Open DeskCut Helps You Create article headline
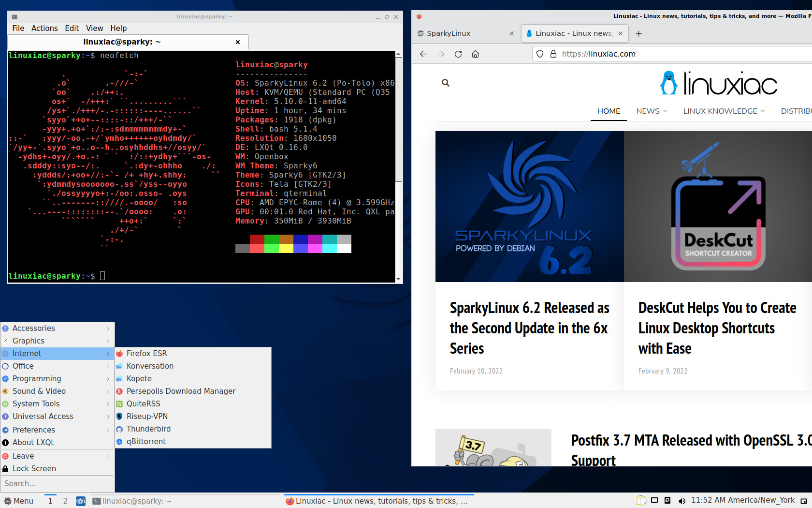812x508 pixels. click(x=717, y=328)
